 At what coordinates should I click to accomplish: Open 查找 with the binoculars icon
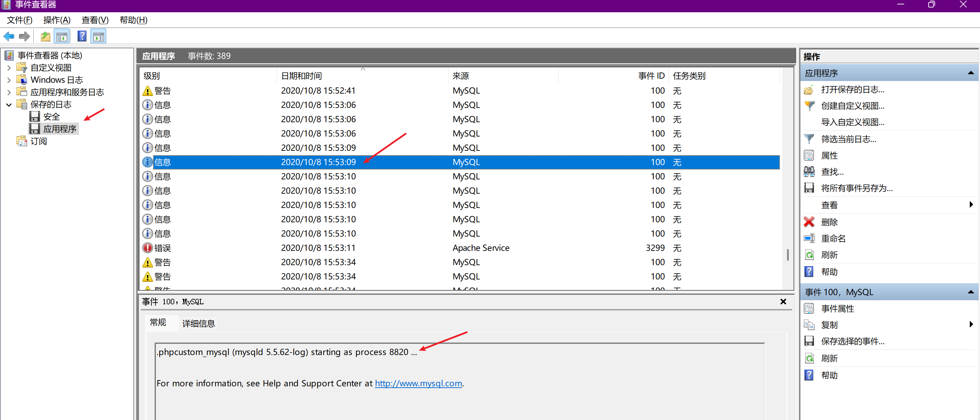click(x=832, y=172)
